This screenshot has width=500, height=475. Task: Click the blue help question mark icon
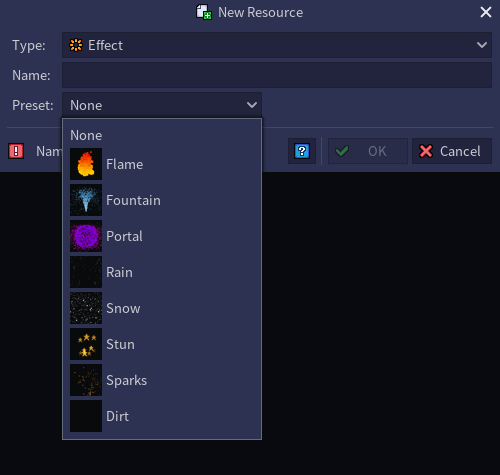pyautogui.click(x=302, y=151)
